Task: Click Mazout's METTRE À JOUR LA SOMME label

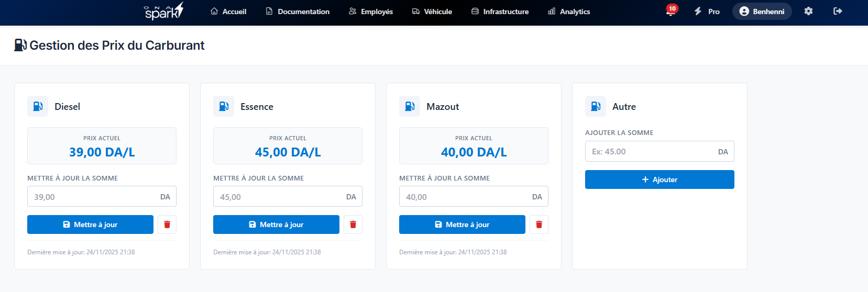Action: tap(444, 178)
